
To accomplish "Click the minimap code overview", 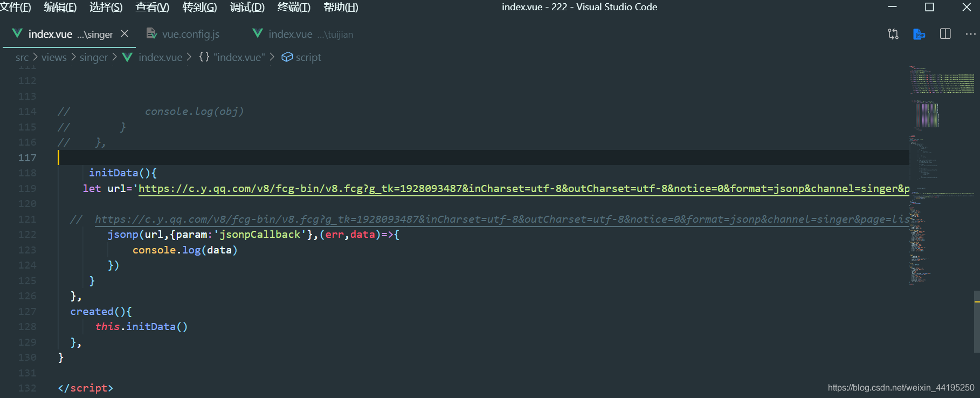I will pos(942,175).
